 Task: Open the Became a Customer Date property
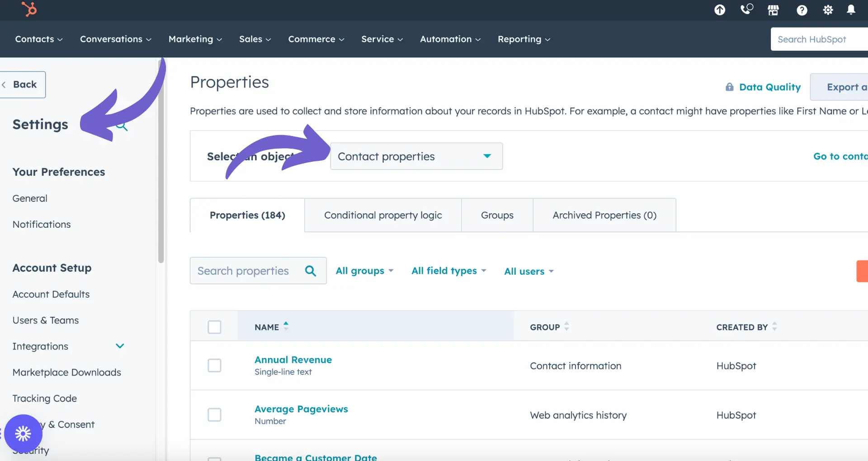(x=316, y=457)
